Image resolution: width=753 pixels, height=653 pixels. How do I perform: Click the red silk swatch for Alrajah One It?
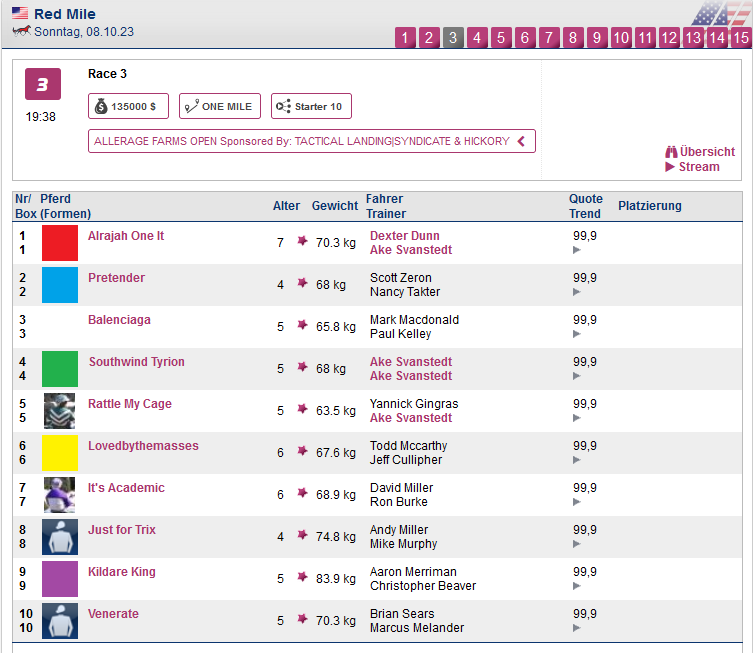[x=60, y=243]
